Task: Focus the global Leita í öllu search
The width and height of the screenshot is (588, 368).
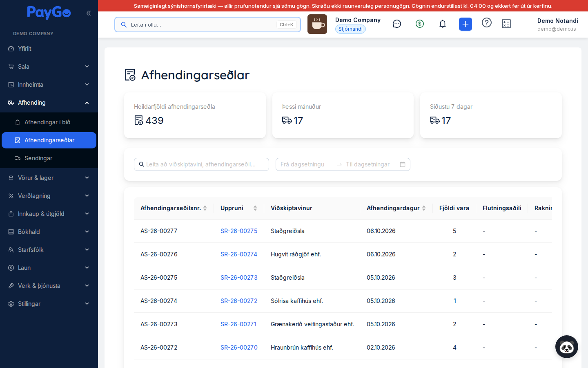Action: coord(207,25)
